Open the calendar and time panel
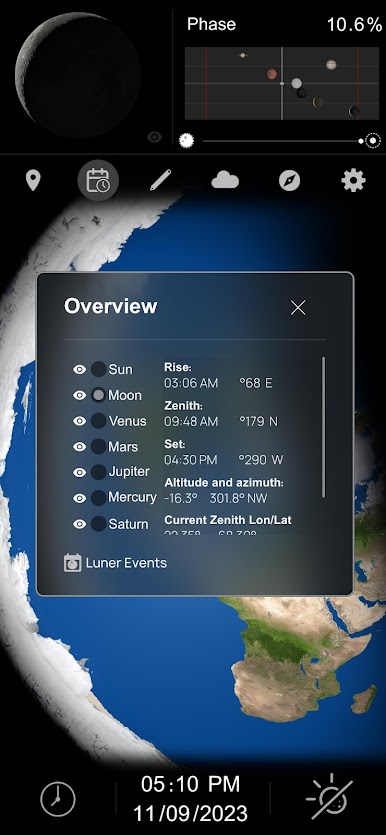This screenshot has height=835, width=386. coord(98,180)
